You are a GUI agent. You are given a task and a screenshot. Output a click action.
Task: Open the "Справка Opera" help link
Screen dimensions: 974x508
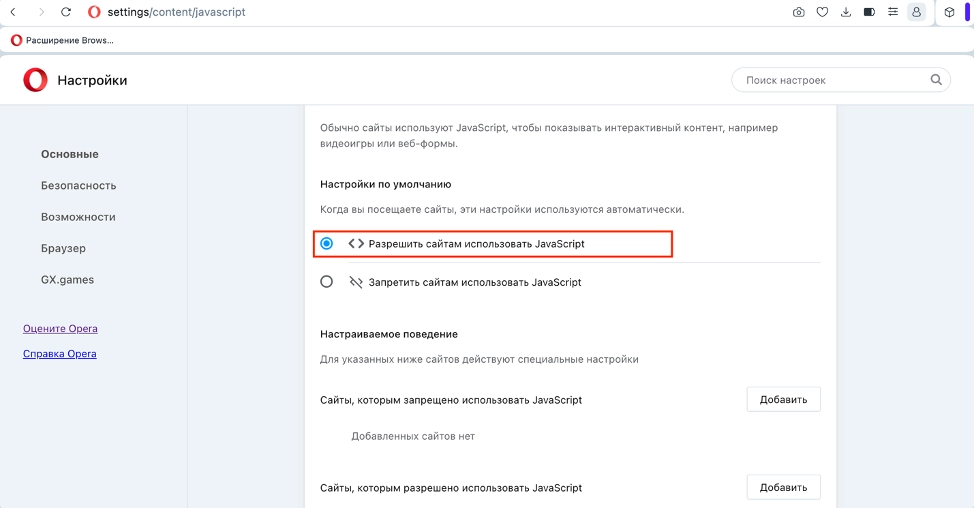(x=59, y=353)
